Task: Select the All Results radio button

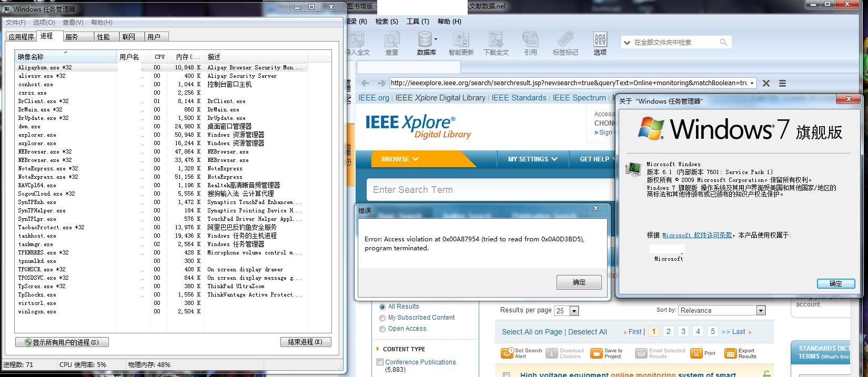Action: click(382, 307)
